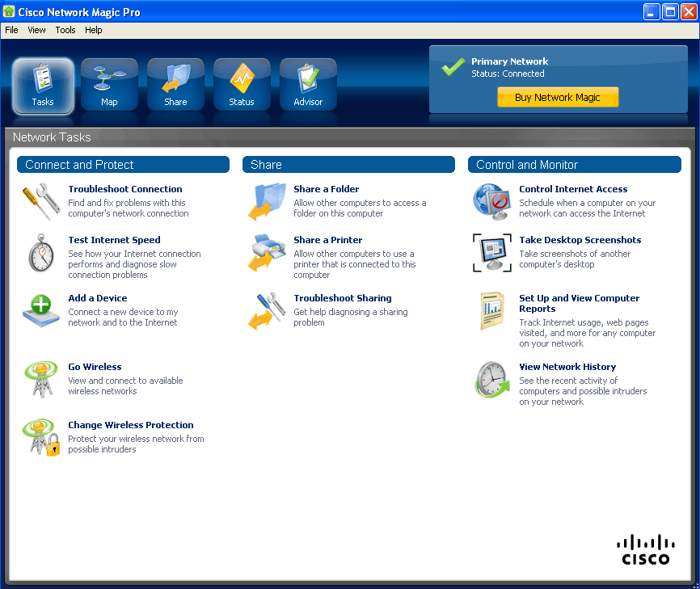This screenshot has height=589, width=700.
Task: Open Set Up and View Computer Reports link
Action: [x=579, y=304]
